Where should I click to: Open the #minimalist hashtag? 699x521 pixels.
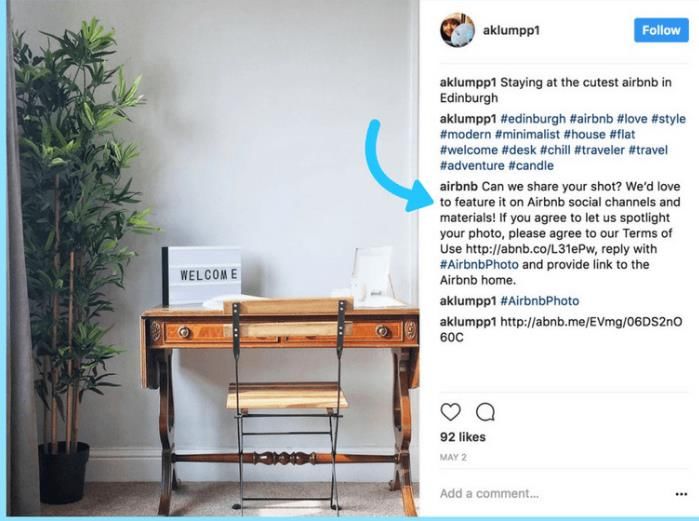527,135
